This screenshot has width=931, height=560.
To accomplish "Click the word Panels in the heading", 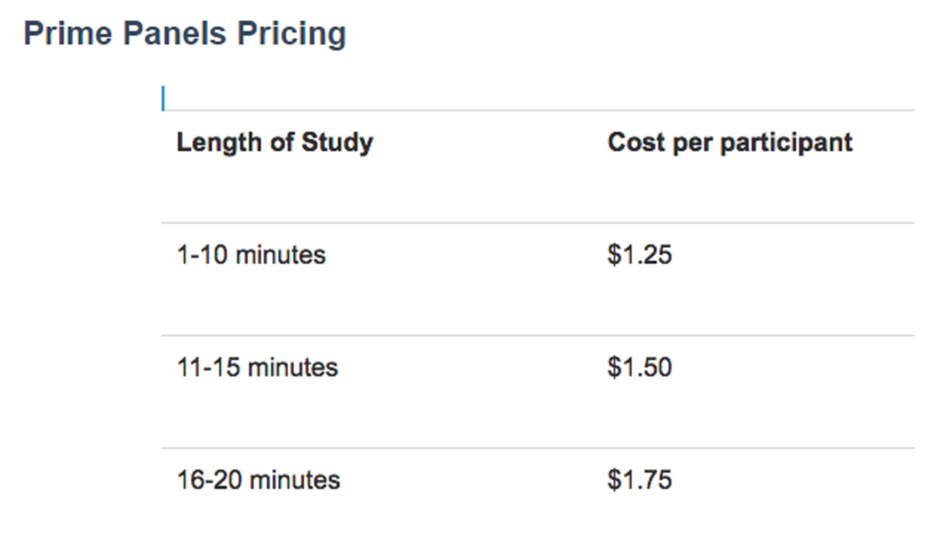I will click(175, 34).
